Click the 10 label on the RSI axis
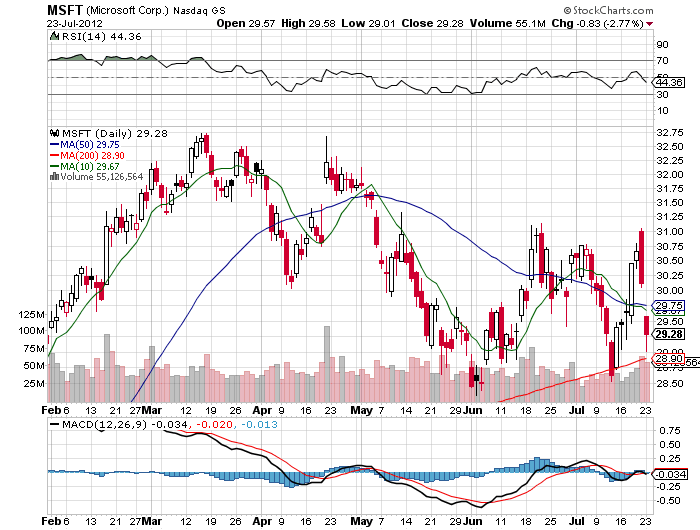Image resolution: width=700 pixels, height=530 pixels. click(662, 110)
